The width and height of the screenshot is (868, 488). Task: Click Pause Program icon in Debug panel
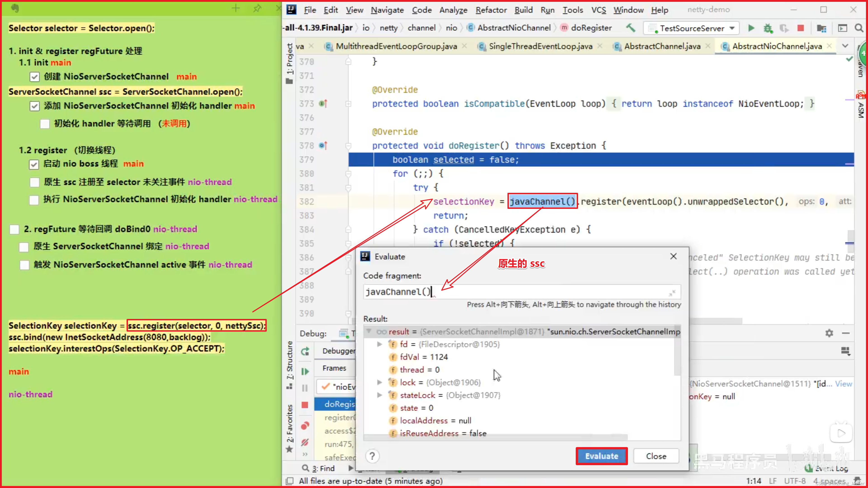click(305, 388)
